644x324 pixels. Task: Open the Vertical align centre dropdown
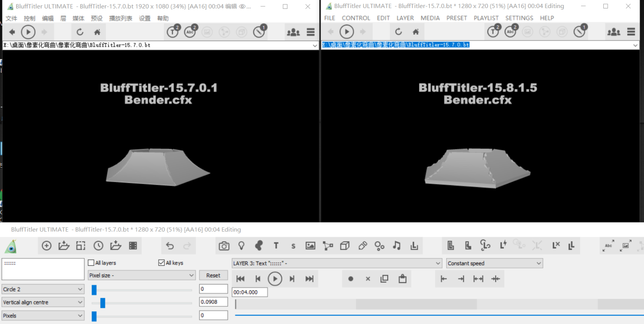tap(43, 302)
